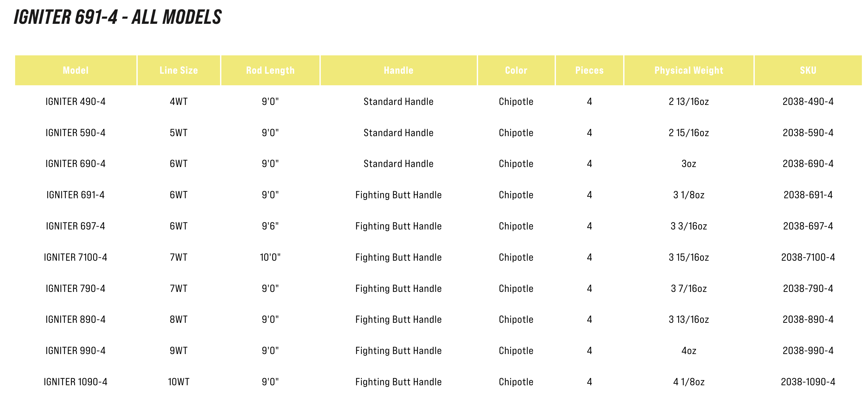Select the 9'6" rod length value
The image size is (868, 401).
click(270, 226)
